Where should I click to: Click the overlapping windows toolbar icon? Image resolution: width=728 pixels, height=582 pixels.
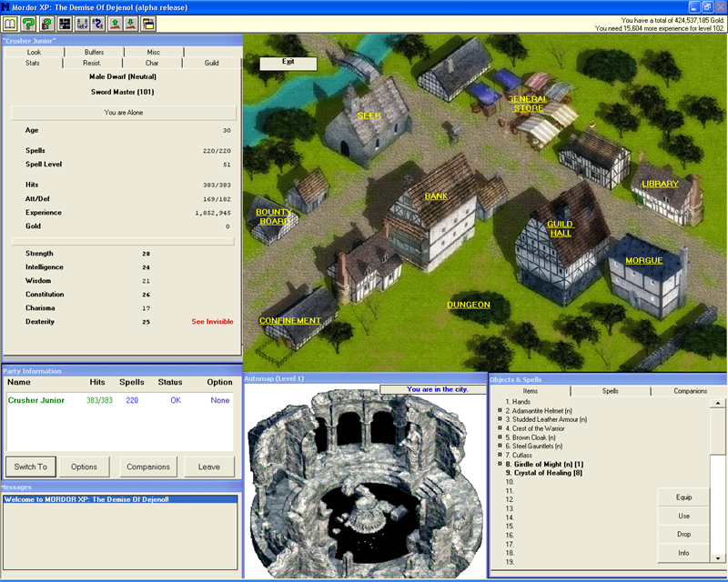(x=148, y=24)
